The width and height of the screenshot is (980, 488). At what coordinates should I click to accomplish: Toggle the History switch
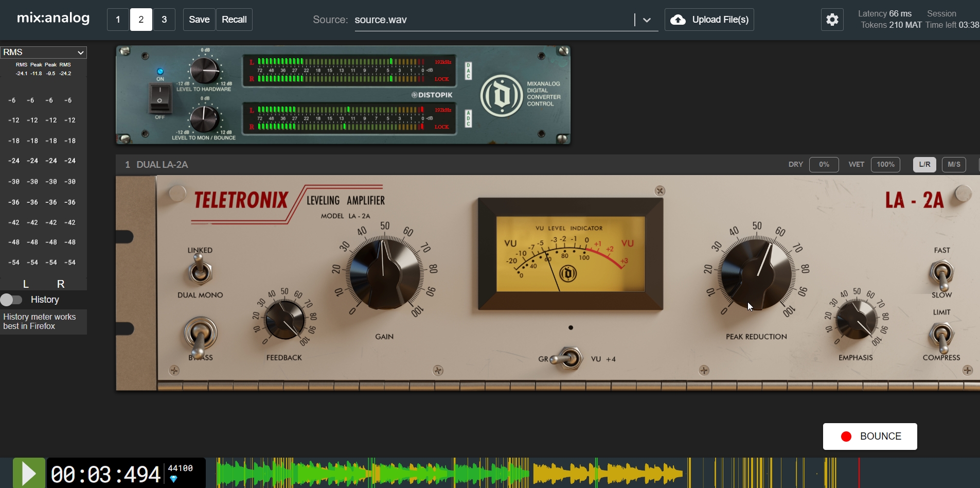(x=11, y=300)
